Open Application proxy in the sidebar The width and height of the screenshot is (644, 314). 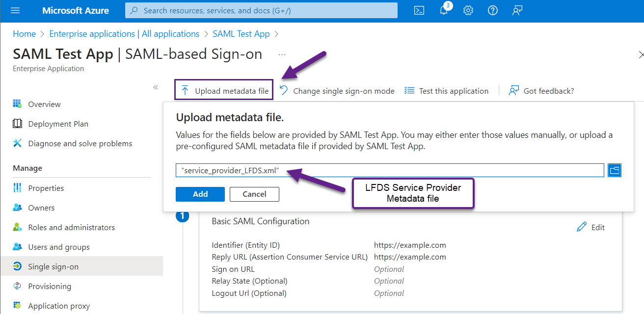click(x=59, y=306)
